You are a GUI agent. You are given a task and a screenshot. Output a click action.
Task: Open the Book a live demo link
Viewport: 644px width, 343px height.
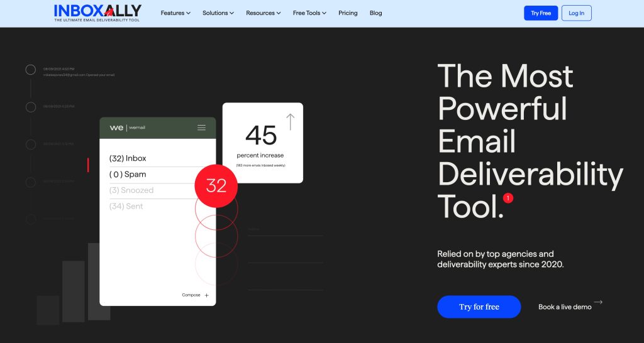click(x=565, y=307)
